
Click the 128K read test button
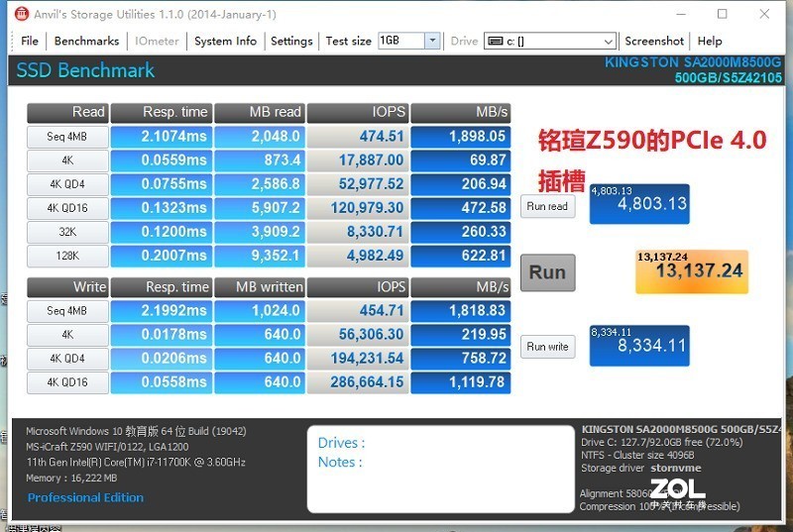[67, 256]
